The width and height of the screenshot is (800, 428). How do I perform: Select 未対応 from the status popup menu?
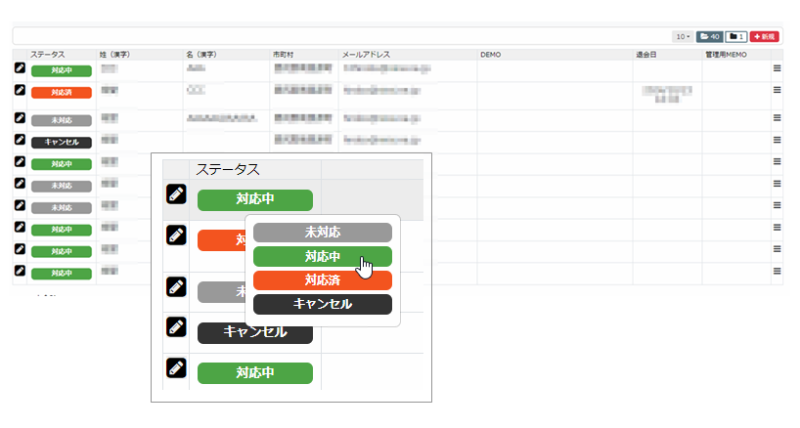[x=322, y=232]
